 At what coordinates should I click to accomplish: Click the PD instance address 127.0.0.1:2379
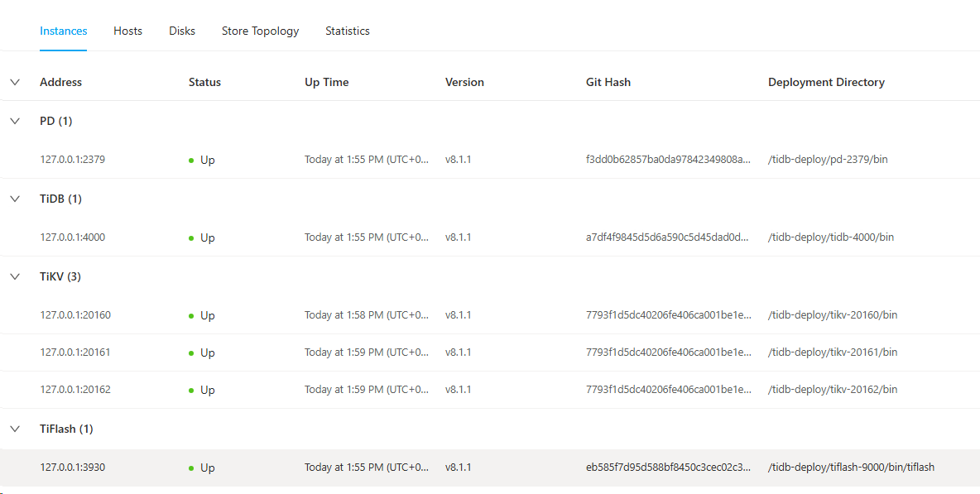[x=72, y=160]
